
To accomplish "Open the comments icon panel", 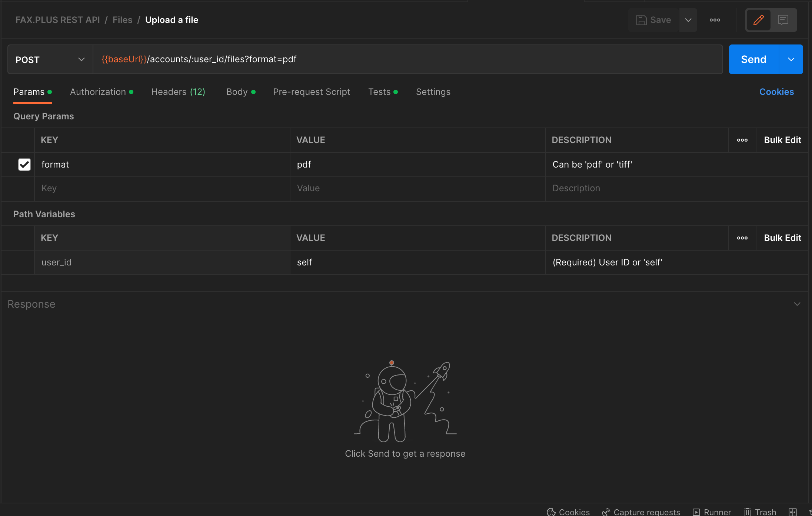I will tap(783, 20).
